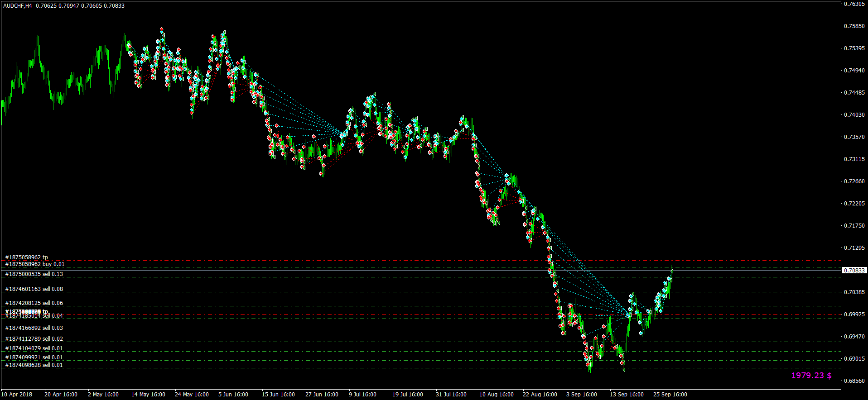
Task: Select order label #1874099921 sell 0.01
Action: pos(34,357)
